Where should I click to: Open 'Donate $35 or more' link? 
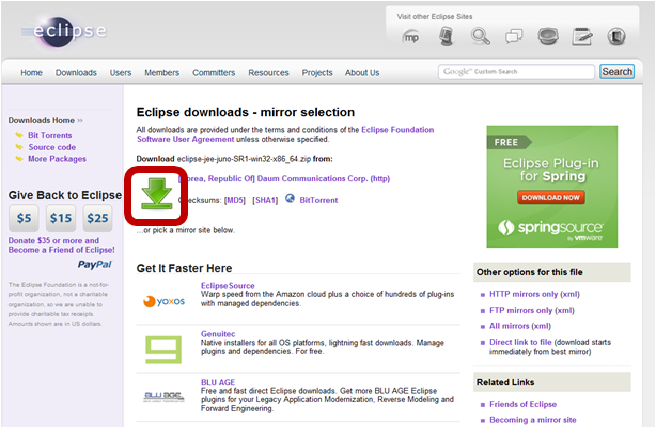click(61, 245)
